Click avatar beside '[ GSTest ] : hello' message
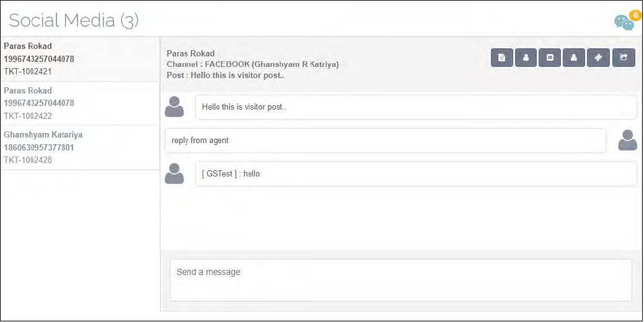The image size is (644, 322). pos(175,174)
